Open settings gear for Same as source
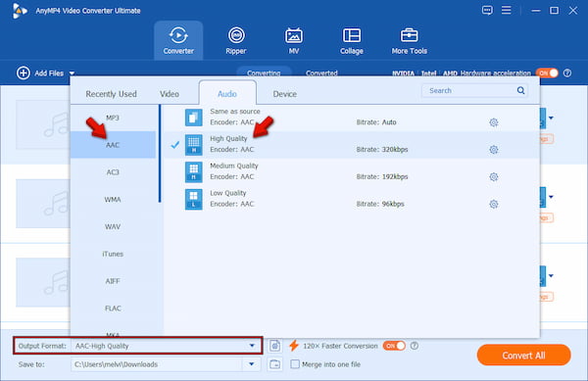The height and width of the screenshot is (381, 588). (x=494, y=122)
